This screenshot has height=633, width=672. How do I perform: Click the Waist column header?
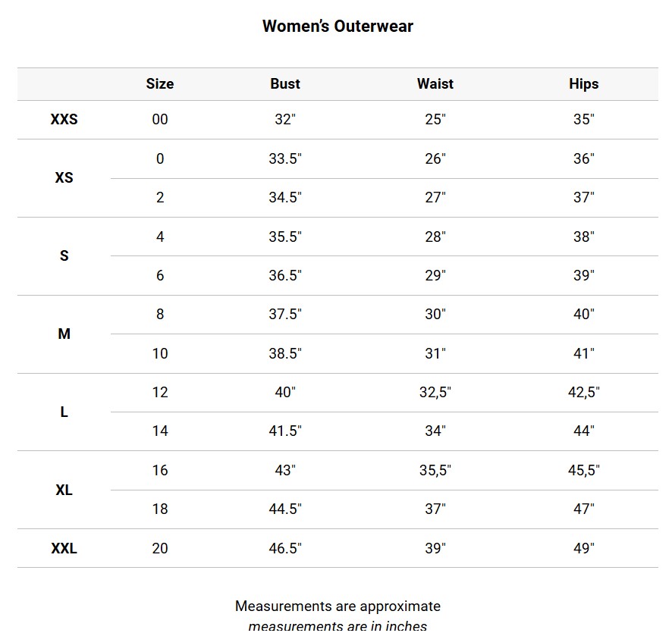point(435,84)
